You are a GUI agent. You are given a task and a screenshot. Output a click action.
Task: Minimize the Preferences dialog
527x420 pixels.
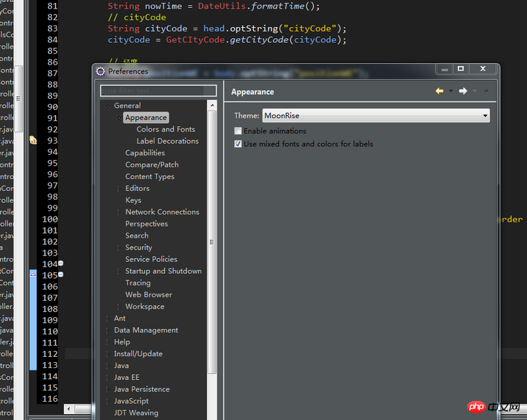click(445, 69)
